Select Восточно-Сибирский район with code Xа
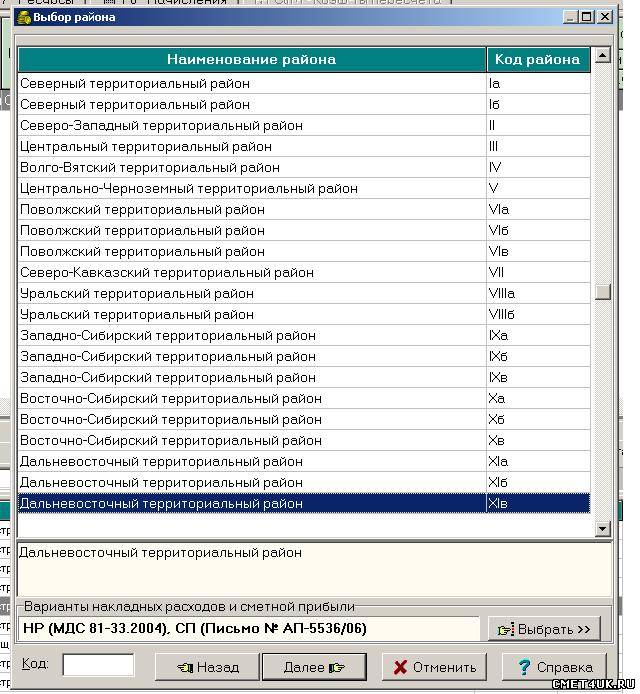Image resolution: width=640 pixels, height=694 pixels. pyautogui.click(x=304, y=398)
